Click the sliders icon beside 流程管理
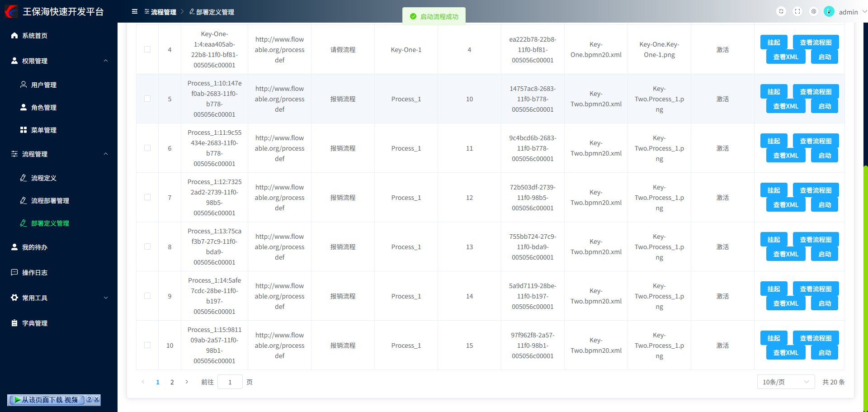The width and height of the screenshot is (868, 412). [x=14, y=154]
